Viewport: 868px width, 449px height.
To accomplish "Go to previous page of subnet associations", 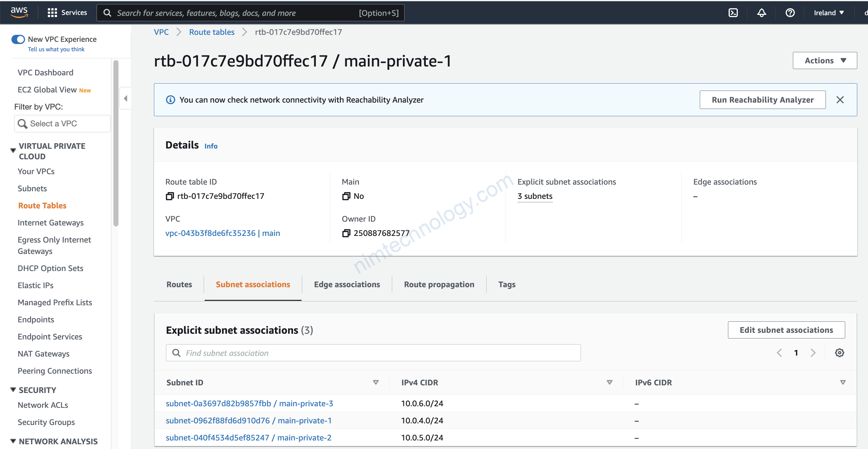I will click(779, 353).
